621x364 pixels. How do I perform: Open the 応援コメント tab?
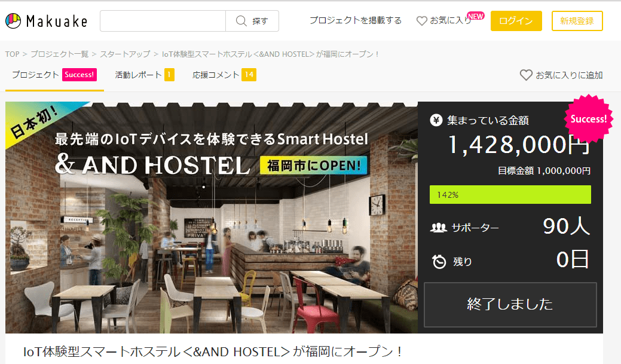pos(224,75)
